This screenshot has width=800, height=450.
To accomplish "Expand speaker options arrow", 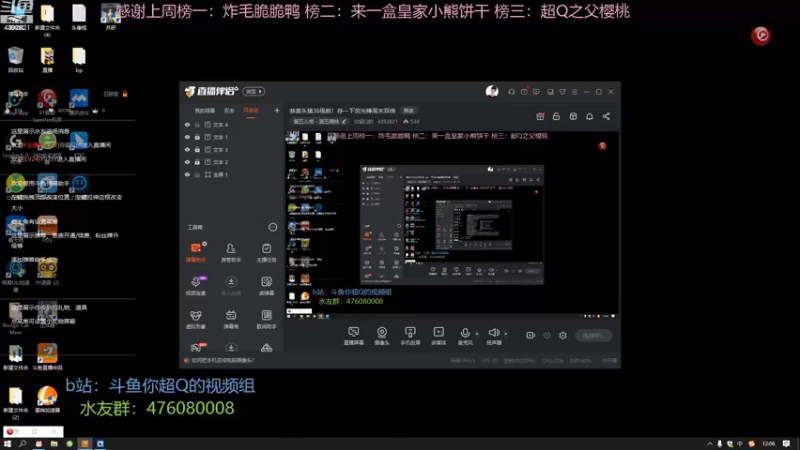I will (x=506, y=334).
